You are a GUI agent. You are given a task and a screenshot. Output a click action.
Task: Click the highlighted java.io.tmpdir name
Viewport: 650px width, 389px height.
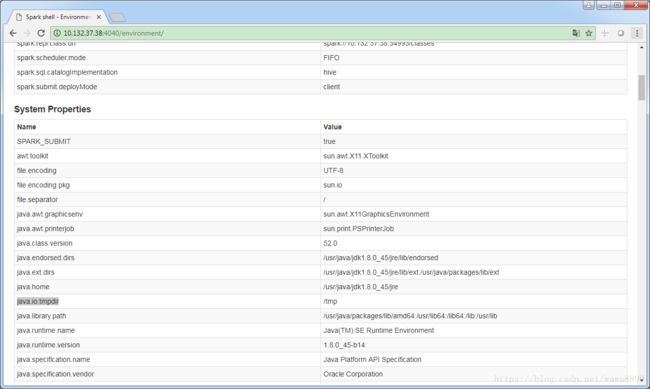(38, 301)
